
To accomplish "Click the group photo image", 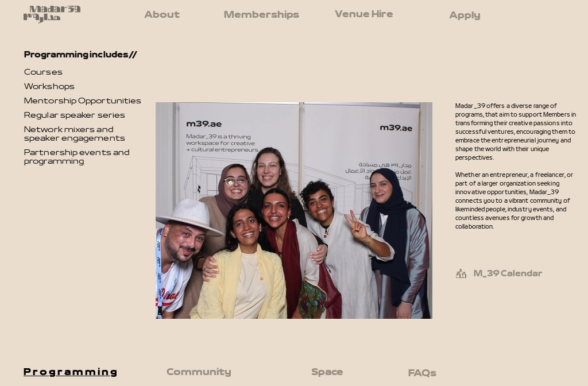I will pos(294,210).
